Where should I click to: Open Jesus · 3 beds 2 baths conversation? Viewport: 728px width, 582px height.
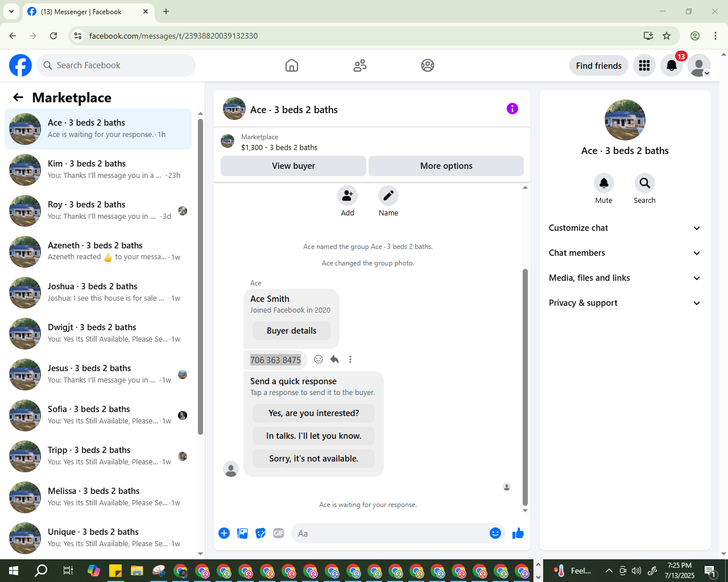coord(98,375)
